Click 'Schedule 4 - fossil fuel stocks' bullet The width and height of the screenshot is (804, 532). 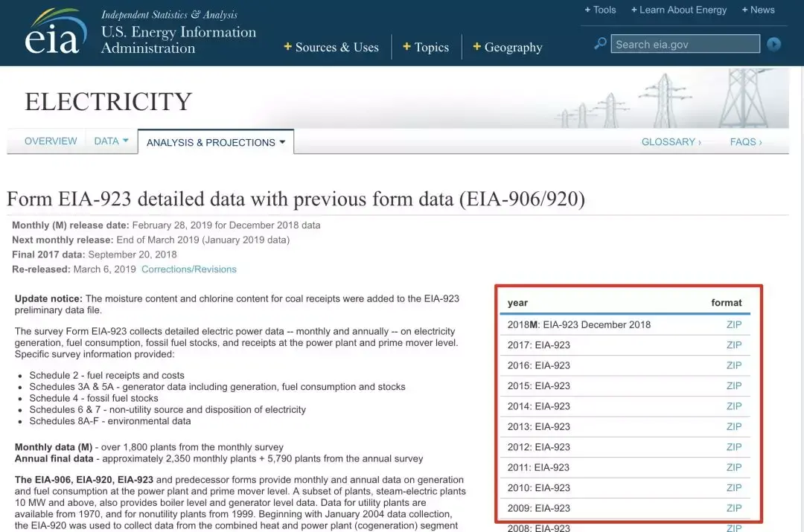tap(94, 398)
